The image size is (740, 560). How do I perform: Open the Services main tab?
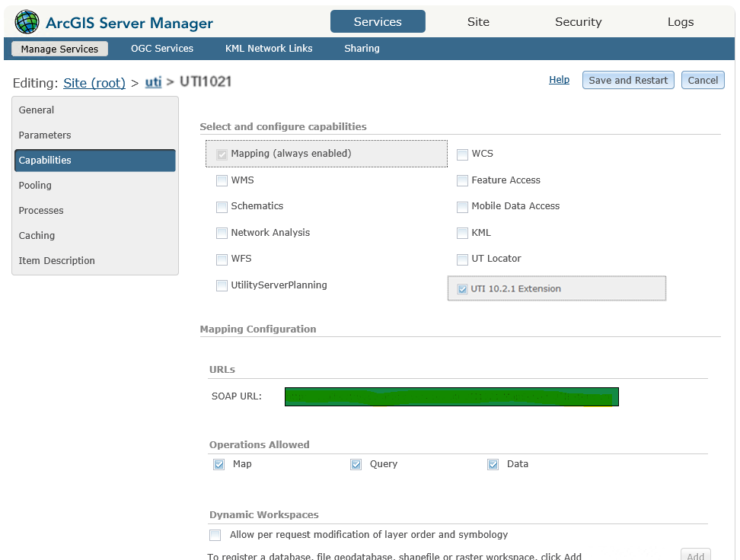point(378,22)
